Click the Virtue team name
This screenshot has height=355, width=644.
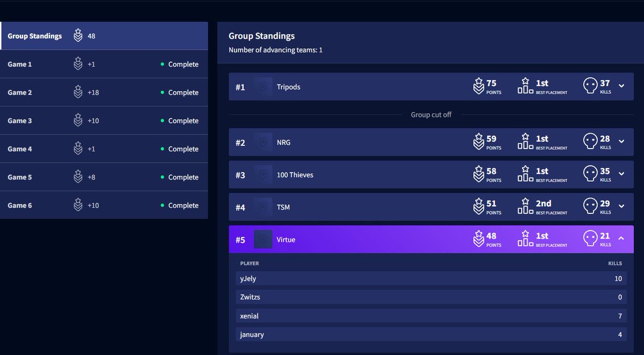click(286, 239)
